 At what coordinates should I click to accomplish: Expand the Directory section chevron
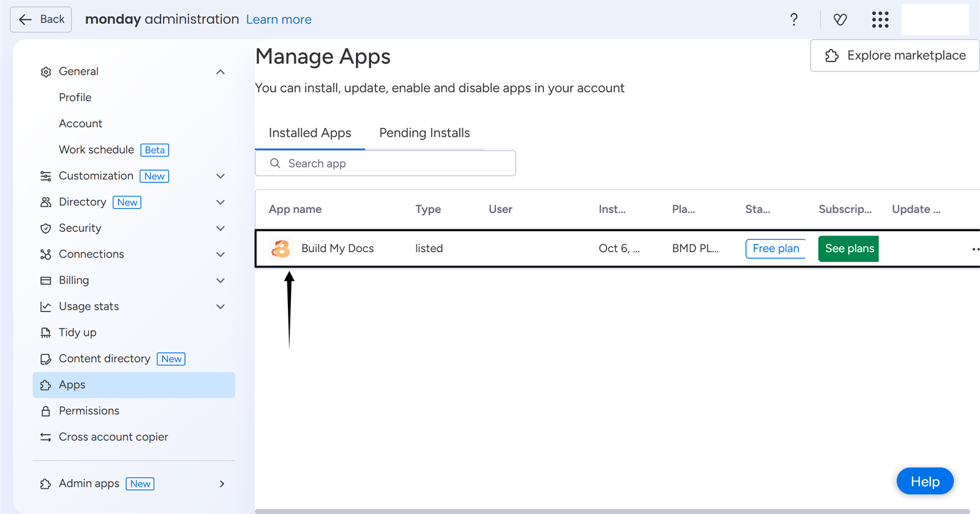[x=221, y=203]
